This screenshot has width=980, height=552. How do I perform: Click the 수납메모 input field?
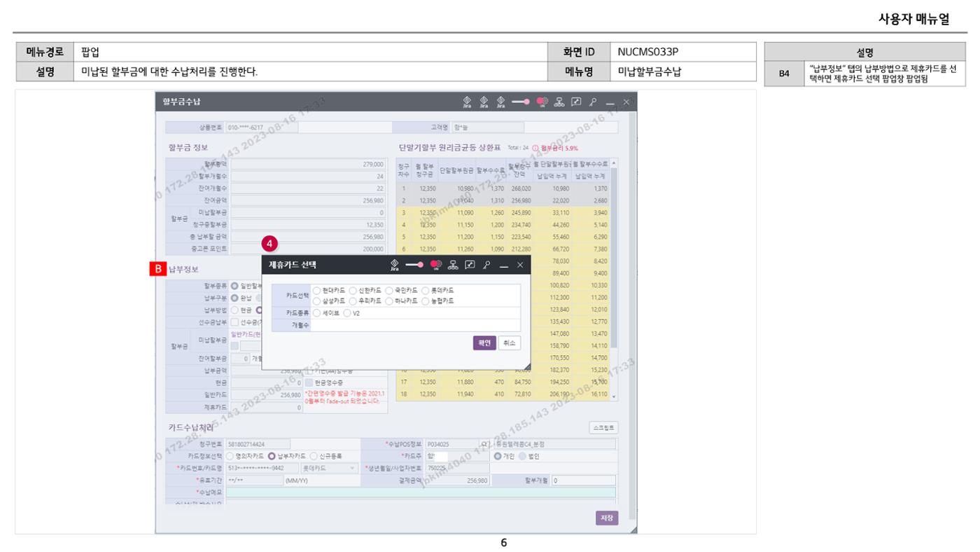[421, 492]
